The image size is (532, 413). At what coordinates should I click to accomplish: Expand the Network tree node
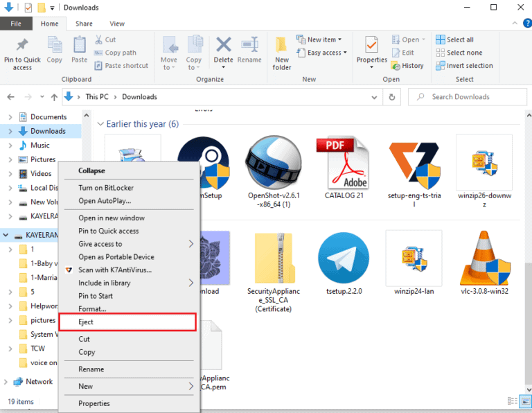[6, 382]
